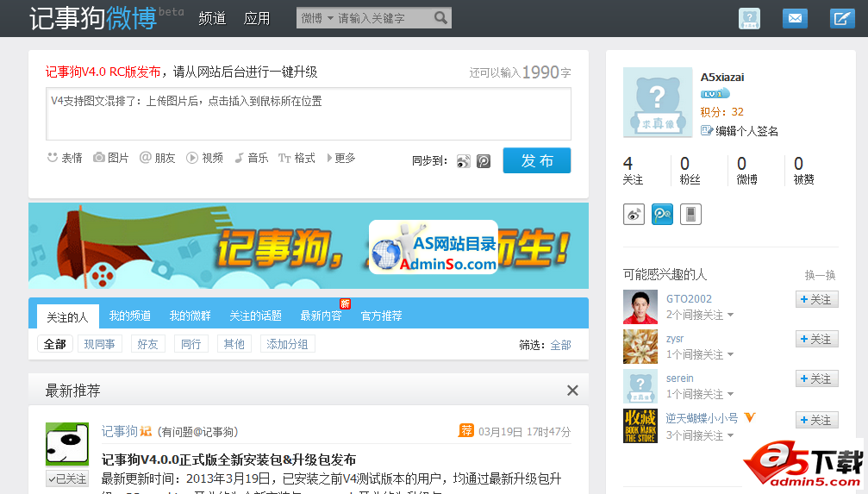Expand GTO2002 2个间接关注 arrow

pos(731,316)
